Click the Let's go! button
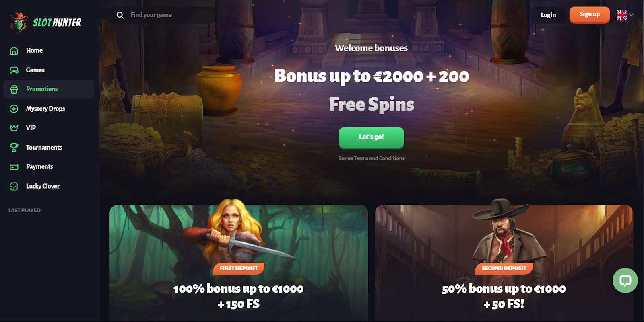The width and height of the screenshot is (644, 322). click(x=371, y=137)
